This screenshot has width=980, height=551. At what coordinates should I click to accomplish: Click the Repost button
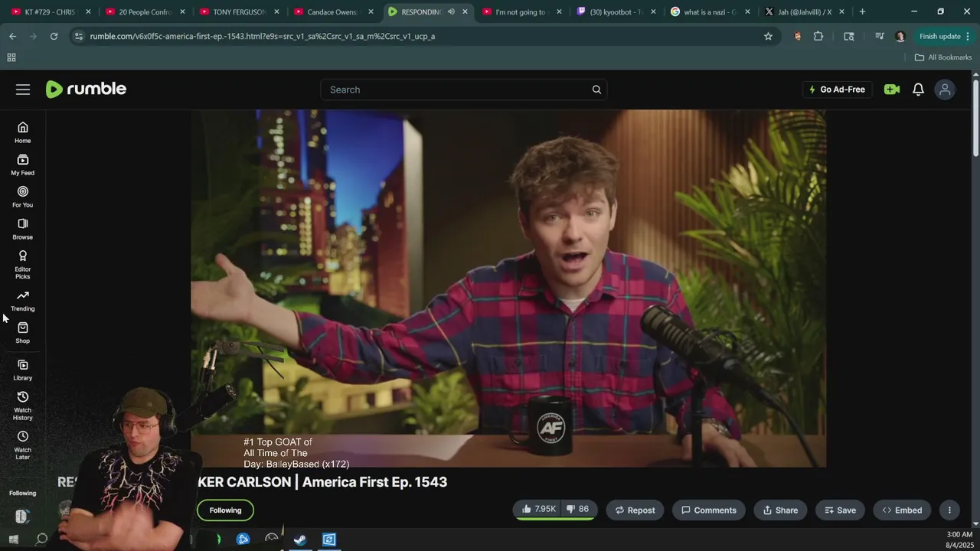pos(635,510)
